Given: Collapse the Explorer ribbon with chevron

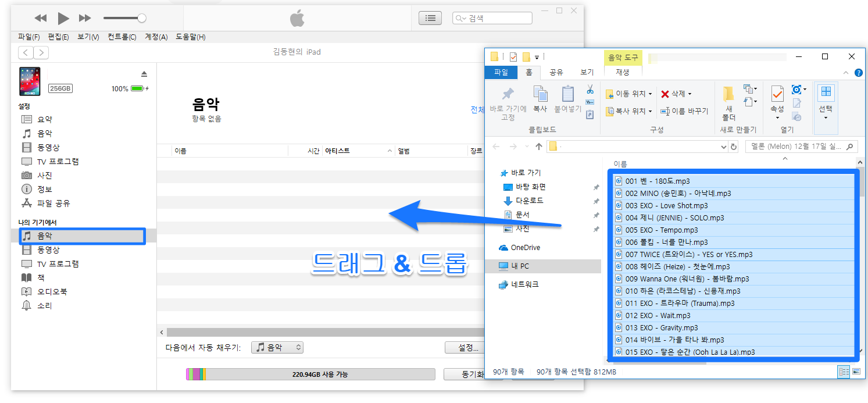Looking at the screenshot, I should click(x=846, y=73).
